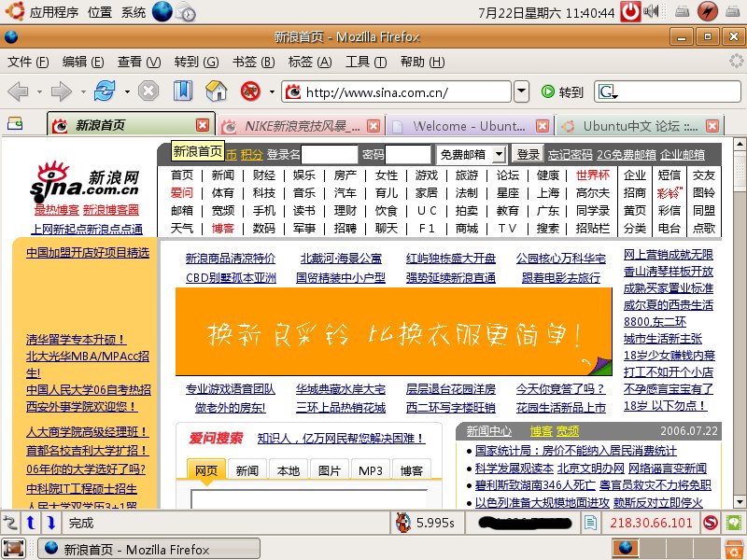
Task: Open the Back button history dropdown arrow
Action: pyautogui.click(x=39, y=91)
